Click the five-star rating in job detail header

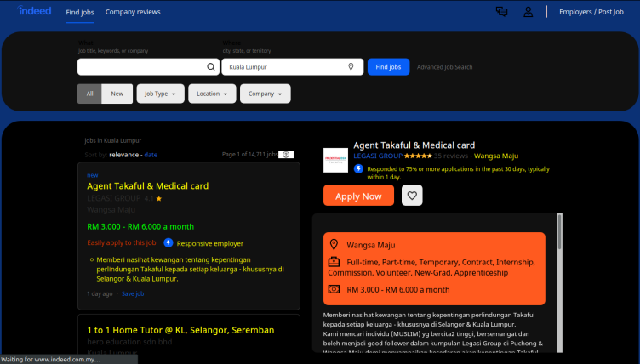(418, 156)
